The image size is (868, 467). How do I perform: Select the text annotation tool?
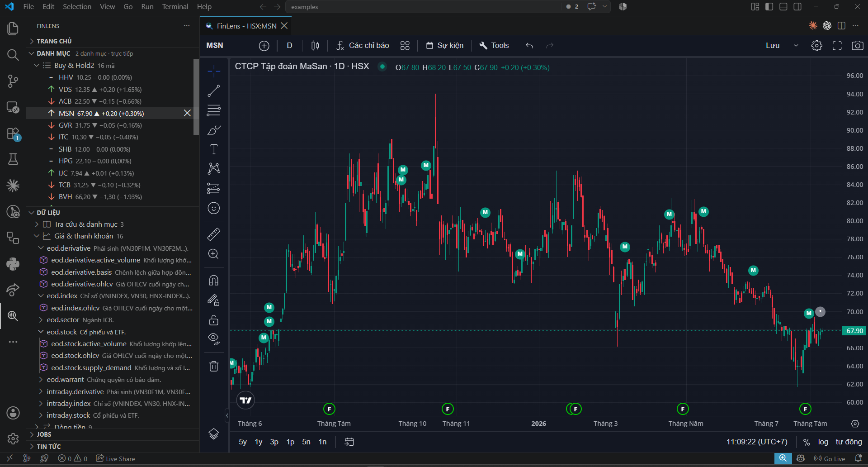tap(214, 149)
